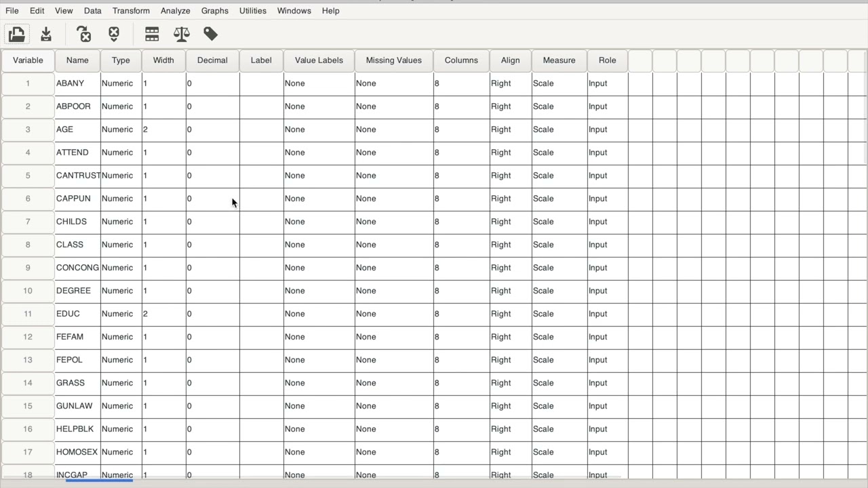The width and height of the screenshot is (868, 488).
Task: Select row header 1
Action: [x=28, y=83]
